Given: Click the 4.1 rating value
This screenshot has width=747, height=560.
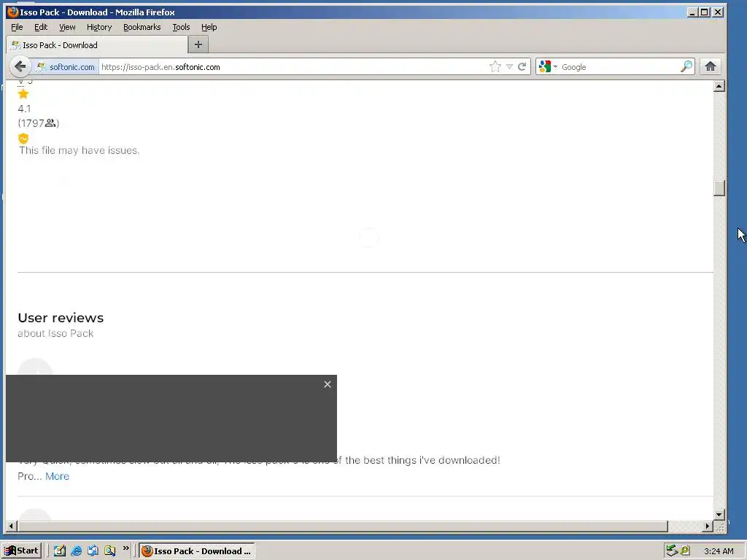Looking at the screenshot, I should click(x=24, y=109).
